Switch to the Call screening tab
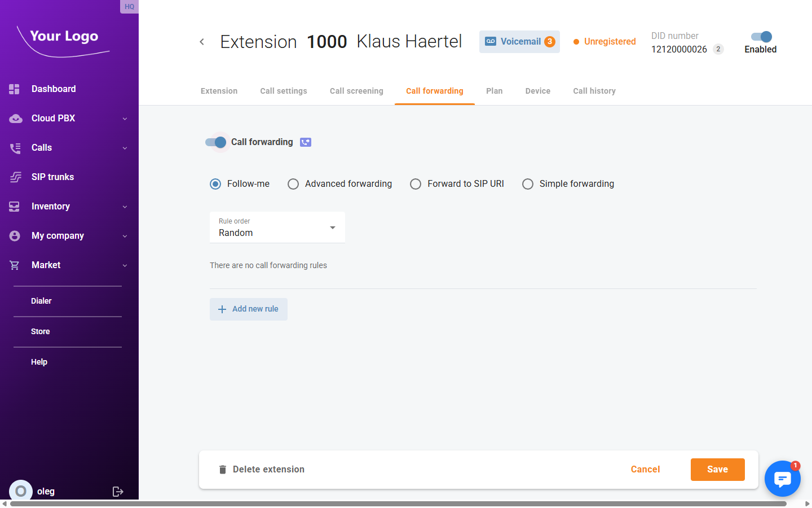The height and width of the screenshot is (508, 812). click(x=356, y=91)
